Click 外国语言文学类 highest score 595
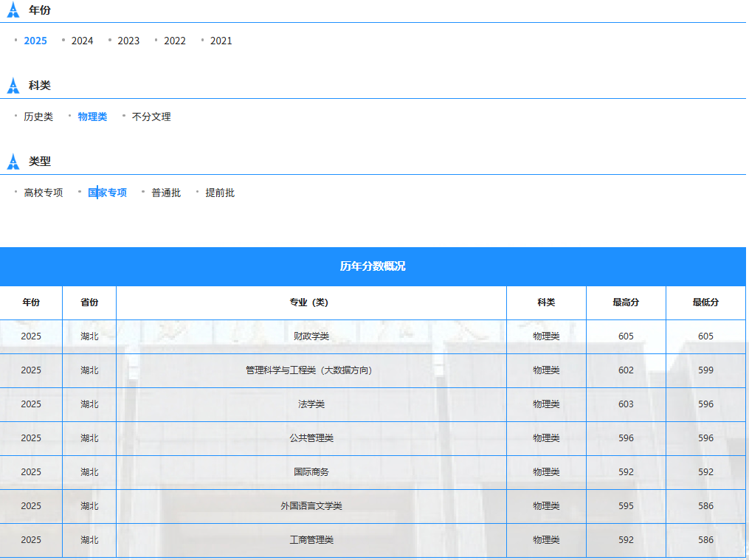 tap(626, 506)
